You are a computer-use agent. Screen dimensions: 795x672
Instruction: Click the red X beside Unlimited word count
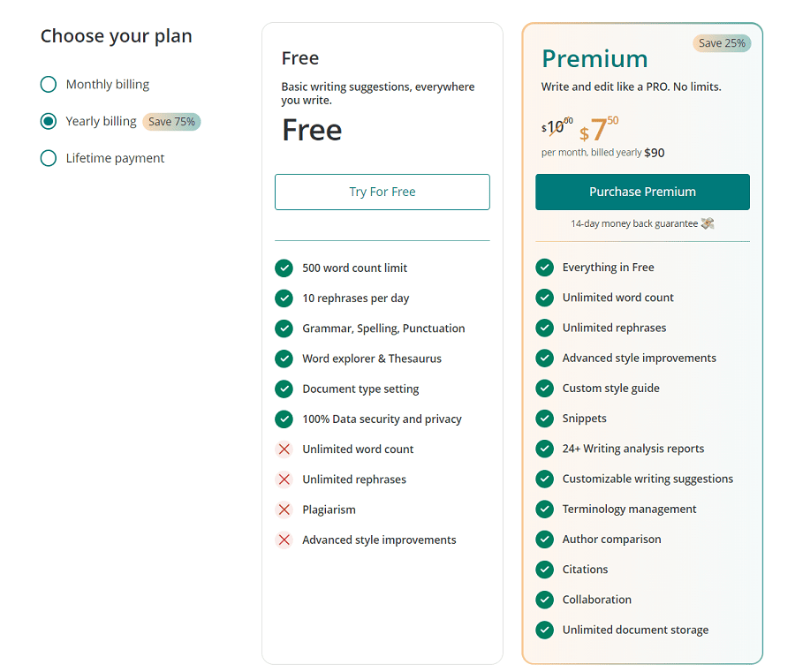click(284, 449)
